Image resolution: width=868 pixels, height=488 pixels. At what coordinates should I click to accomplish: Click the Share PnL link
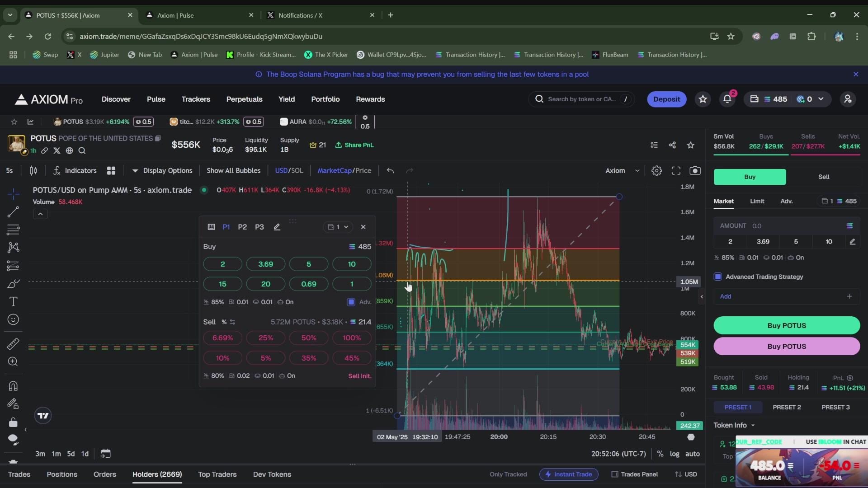354,145
